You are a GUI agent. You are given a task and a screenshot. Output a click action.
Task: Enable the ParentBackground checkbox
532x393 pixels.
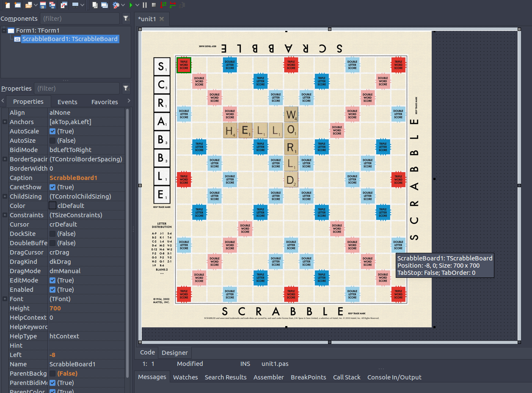click(52, 374)
